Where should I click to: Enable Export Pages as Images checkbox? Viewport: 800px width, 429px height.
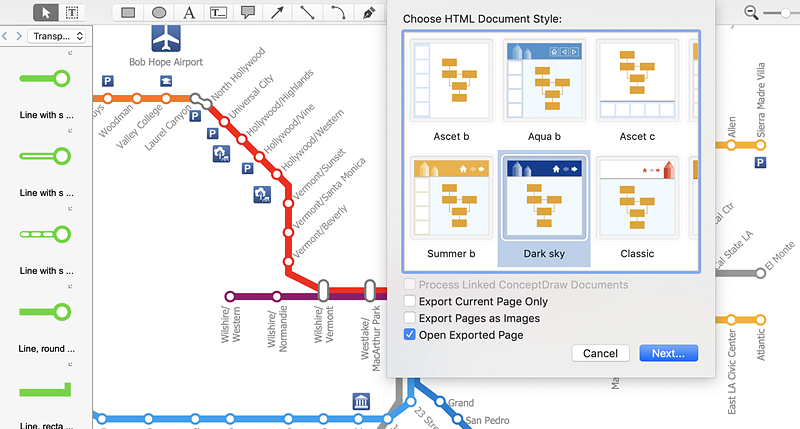(x=409, y=318)
